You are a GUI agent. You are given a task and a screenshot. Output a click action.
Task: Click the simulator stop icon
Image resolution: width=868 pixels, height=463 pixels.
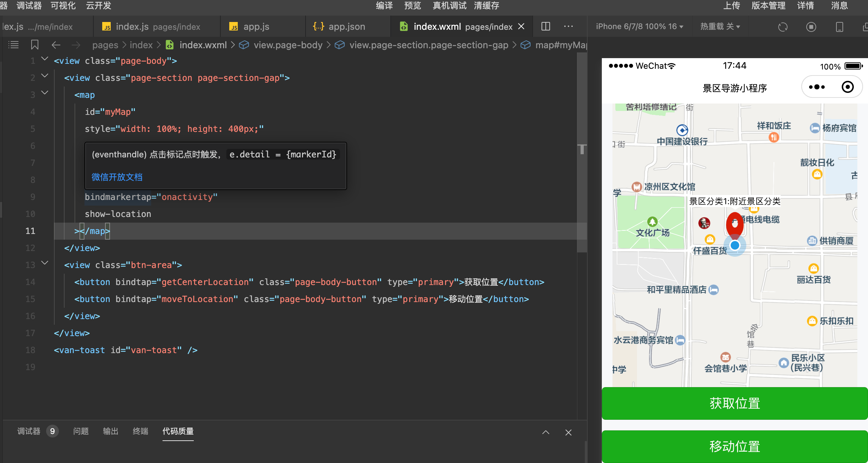click(811, 27)
